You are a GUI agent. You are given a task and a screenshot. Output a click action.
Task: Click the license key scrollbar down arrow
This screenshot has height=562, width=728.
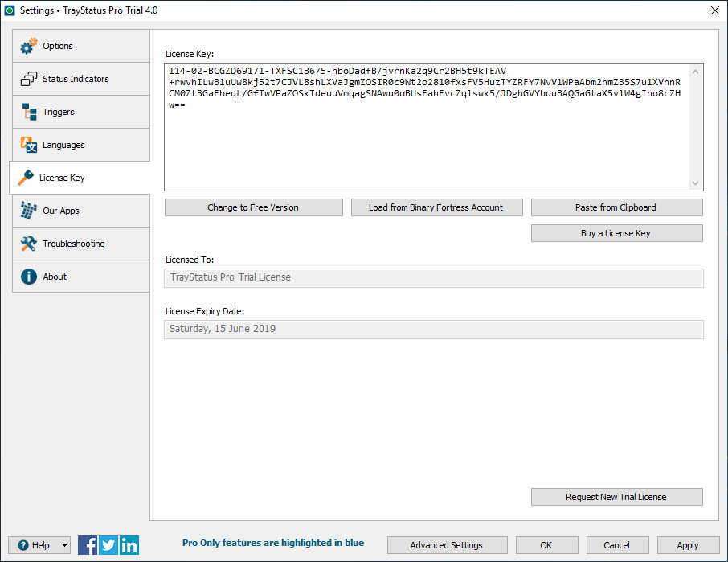pyautogui.click(x=696, y=183)
